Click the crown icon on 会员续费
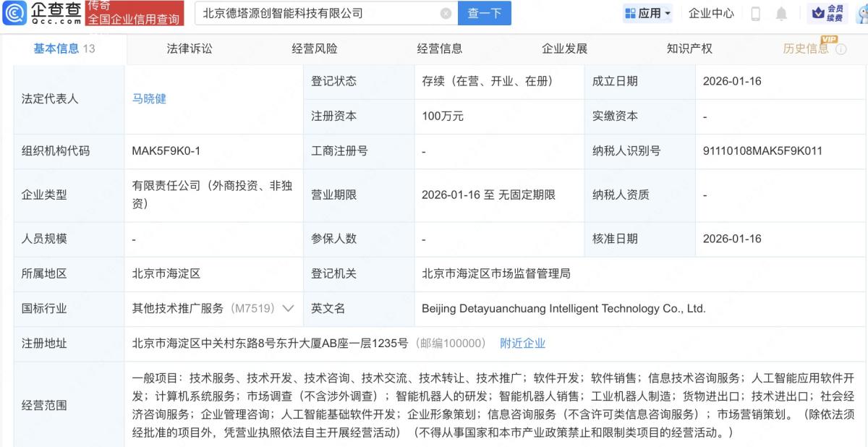This screenshot has height=447, width=868. [818, 12]
